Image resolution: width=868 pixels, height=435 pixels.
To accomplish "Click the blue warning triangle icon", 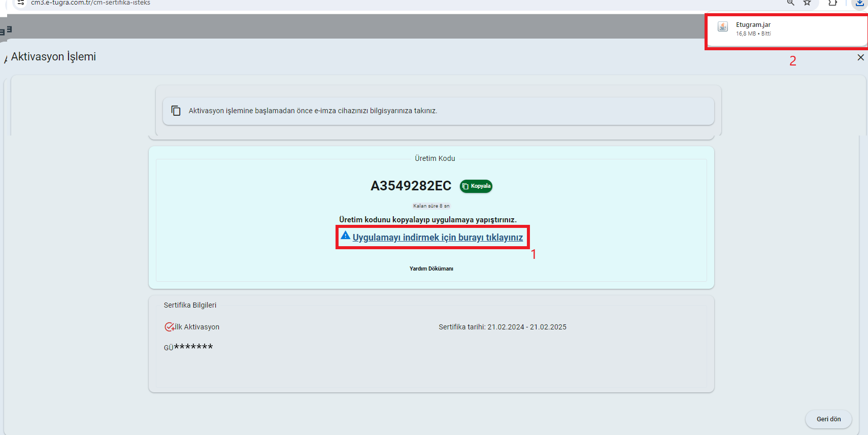I will (x=345, y=236).
